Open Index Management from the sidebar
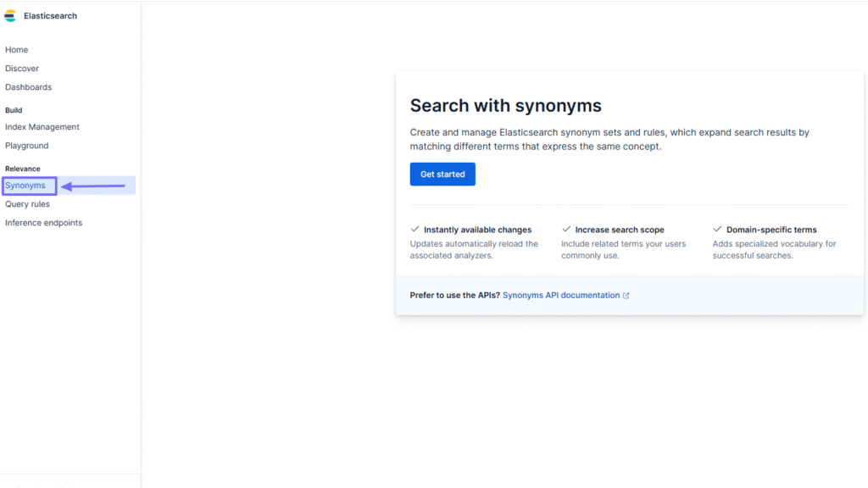 (x=42, y=126)
